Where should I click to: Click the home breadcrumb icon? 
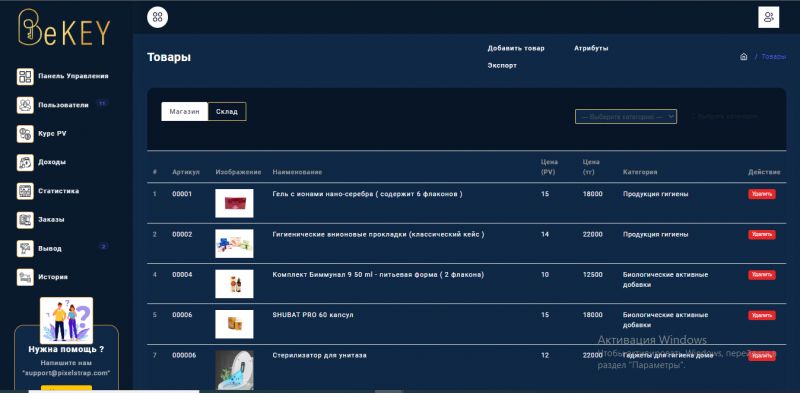pyautogui.click(x=743, y=57)
